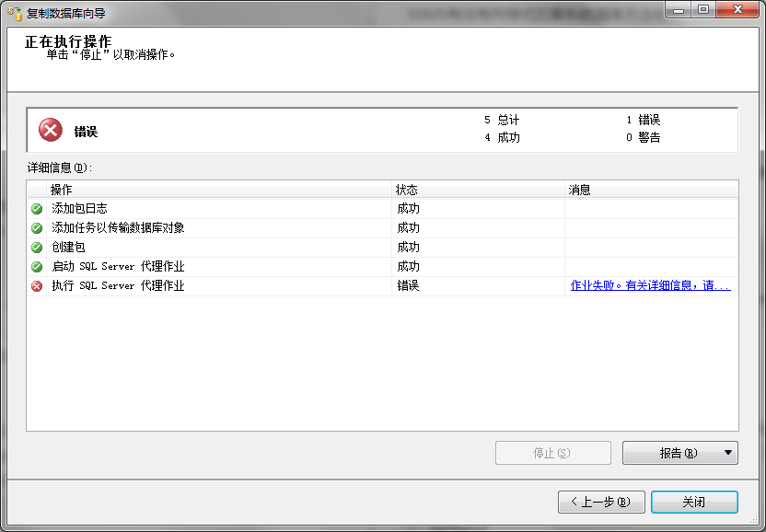The height and width of the screenshot is (532, 766).
Task: Click the greyed-out 停止(S) button
Action: pyautogui.click(x=552, y=453)
